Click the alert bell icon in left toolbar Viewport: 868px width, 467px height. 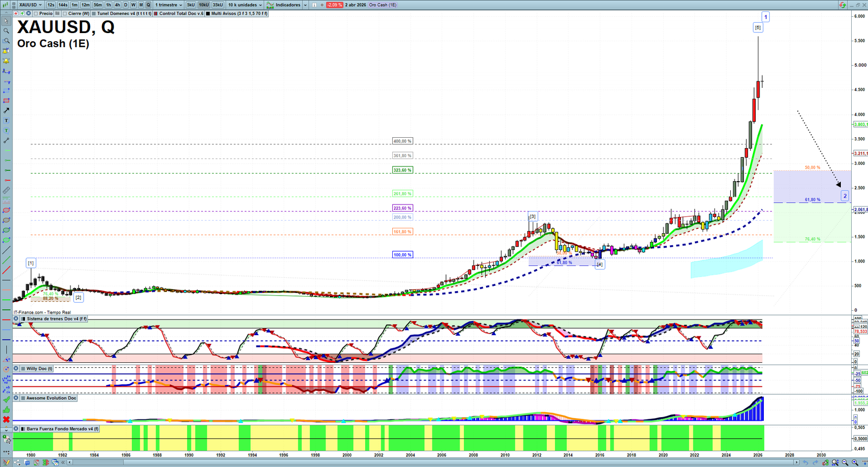coord(7,61)
